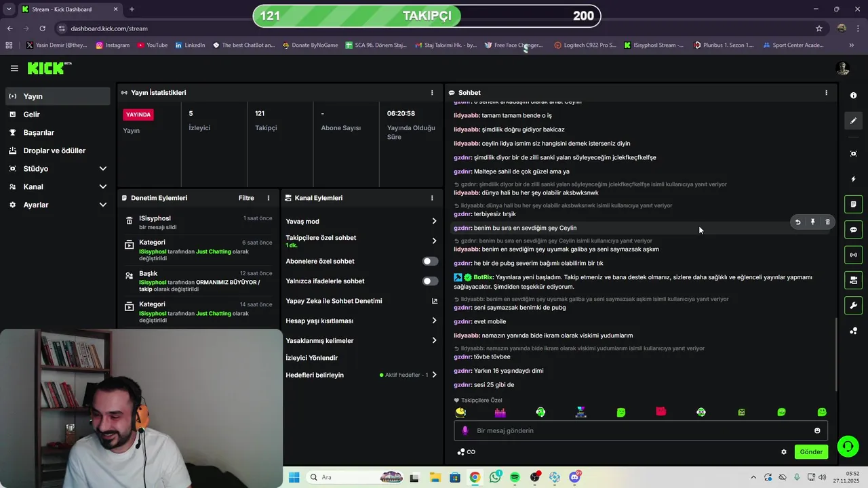Open Başarılar in left sidebar

click(58, 132)
